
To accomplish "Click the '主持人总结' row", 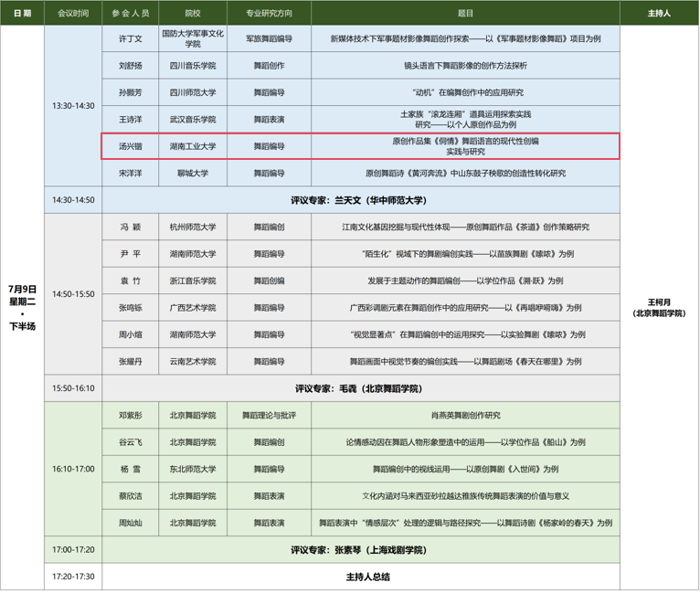I will 361,577.
